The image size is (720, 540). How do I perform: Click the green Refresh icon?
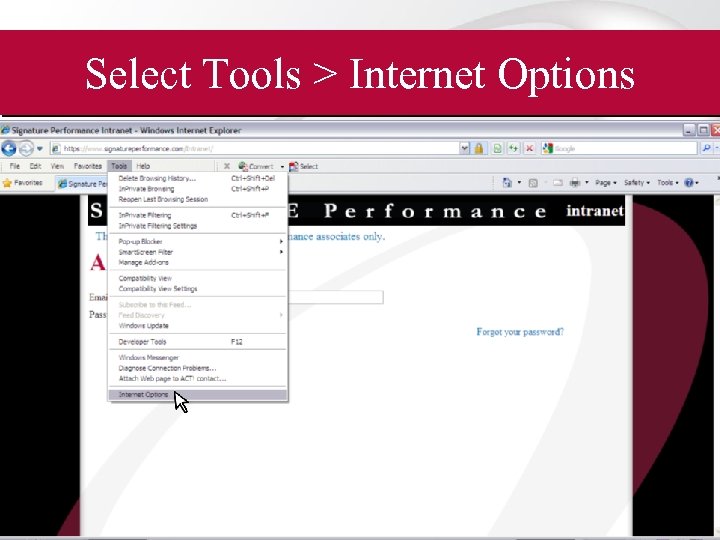tap(513, 148)
